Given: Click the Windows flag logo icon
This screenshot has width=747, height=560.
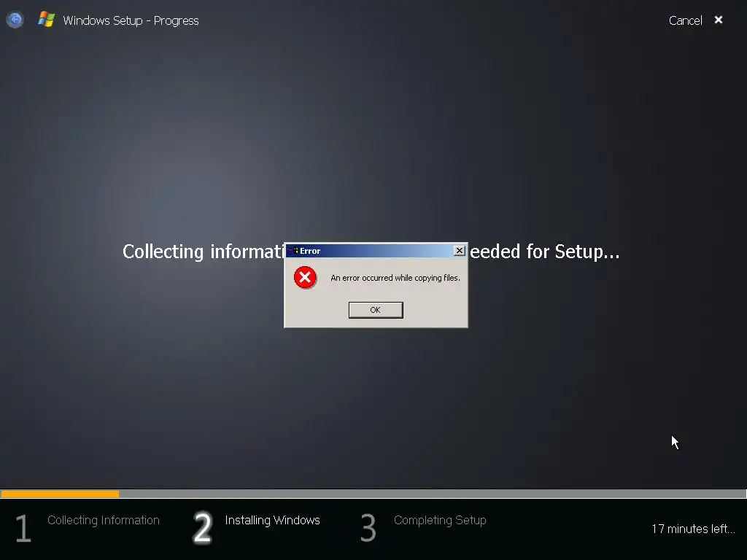Looking at the screenshot, I should (x=46, y=20).
